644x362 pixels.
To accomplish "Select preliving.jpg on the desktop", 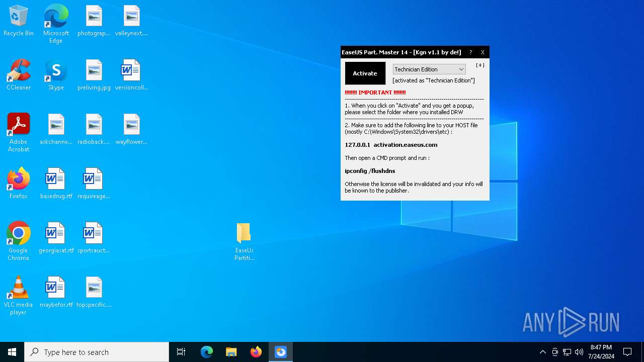I will point(94,75).
